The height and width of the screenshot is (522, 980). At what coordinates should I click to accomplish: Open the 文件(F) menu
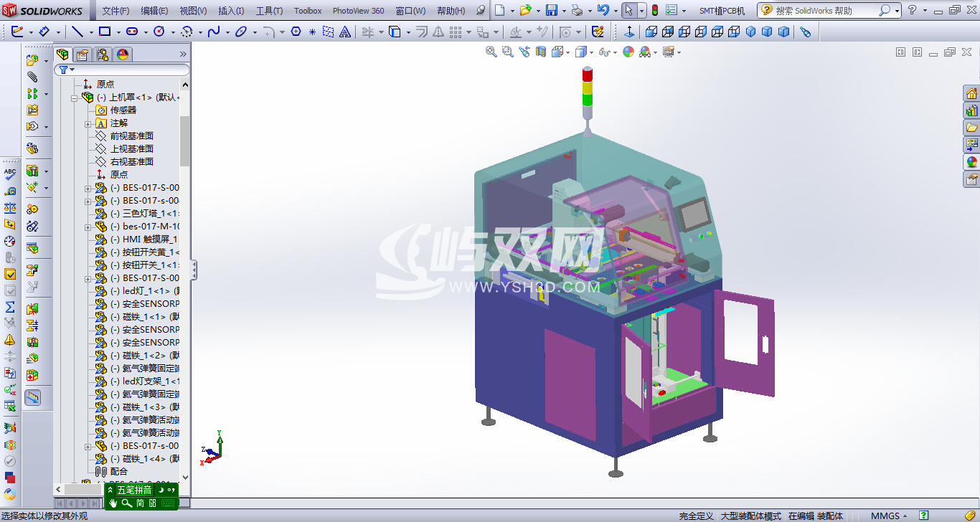point(116,11)
